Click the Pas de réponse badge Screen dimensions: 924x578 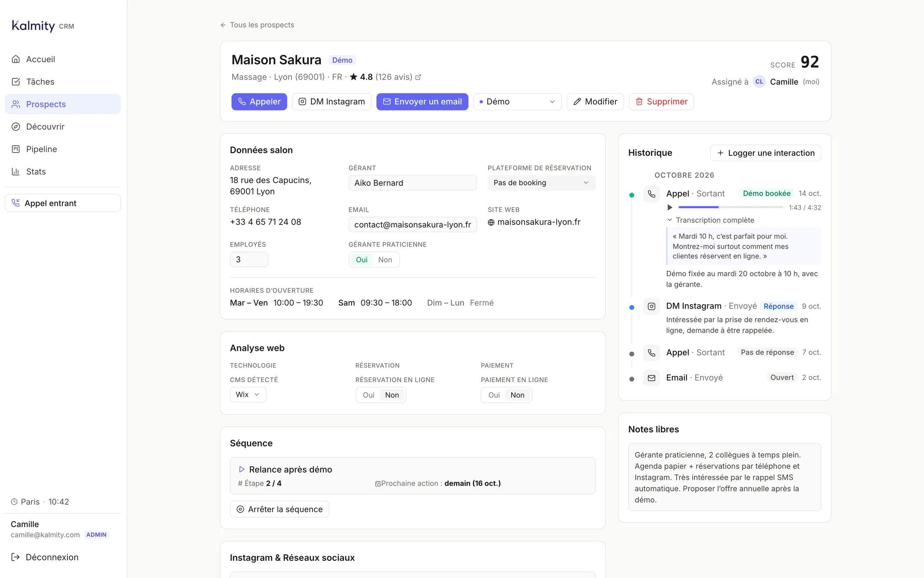(767, 352)
